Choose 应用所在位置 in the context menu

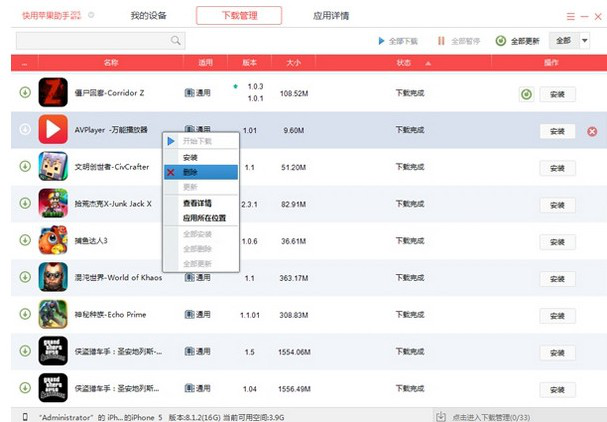pyautogui.click(x=201, y=218)
